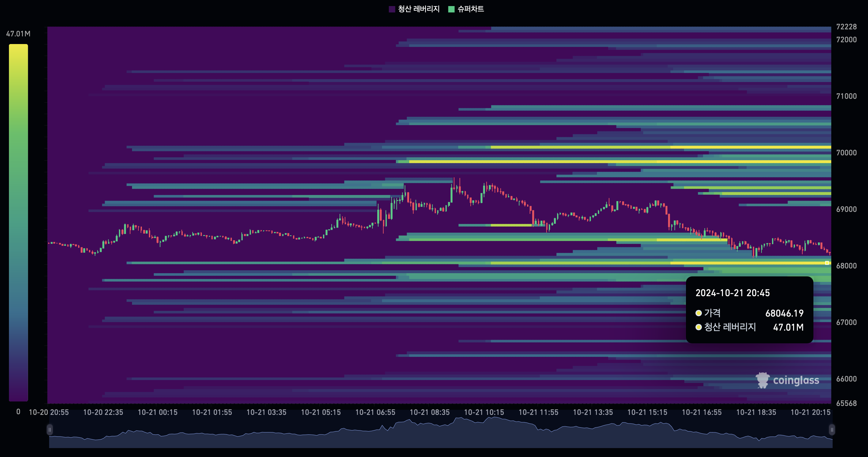
Task: Click the 10-21 10:15 time axis label
Action: [x=484, y=412]
